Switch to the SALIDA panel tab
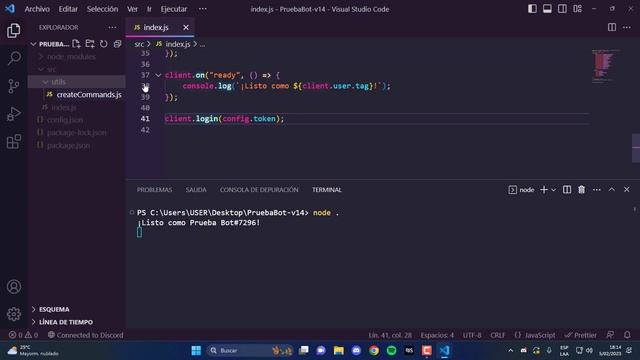The image size is (640, 360). tap(196, 190)
